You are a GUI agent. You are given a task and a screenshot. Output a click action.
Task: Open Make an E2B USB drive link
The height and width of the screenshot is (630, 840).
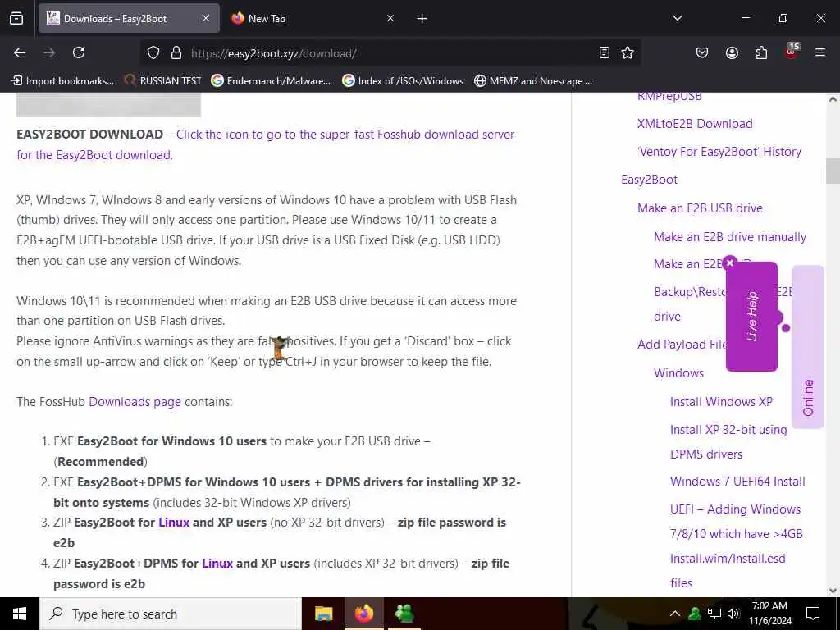(x=701, y=208)
